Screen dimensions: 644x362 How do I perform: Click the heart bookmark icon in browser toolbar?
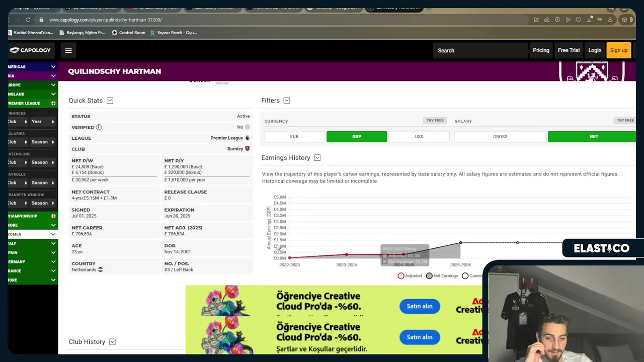pos(579,20)
